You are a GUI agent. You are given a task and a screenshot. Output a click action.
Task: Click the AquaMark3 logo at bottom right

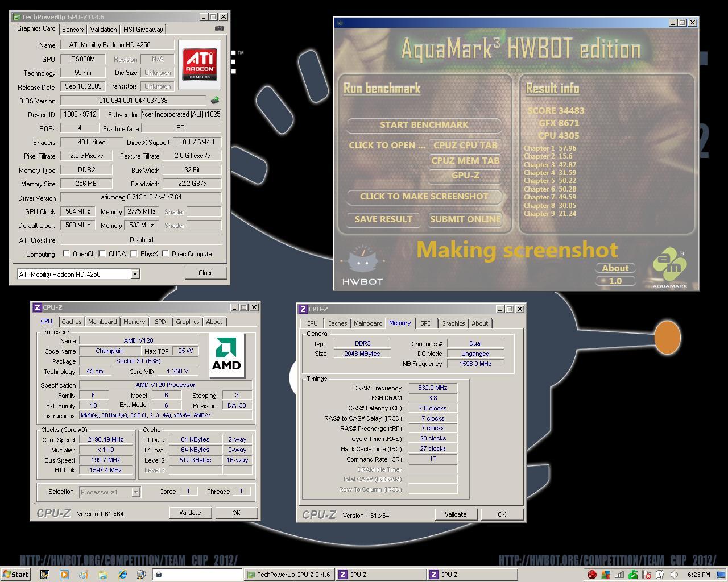[669, 268]
